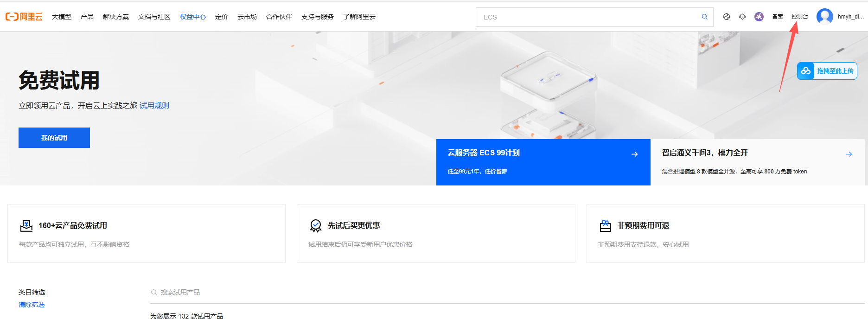Click the 立即领用云产品 subtitle text
Image resolution: width=868 pixels, height=319 pixels.
click(x=78, y=106)
